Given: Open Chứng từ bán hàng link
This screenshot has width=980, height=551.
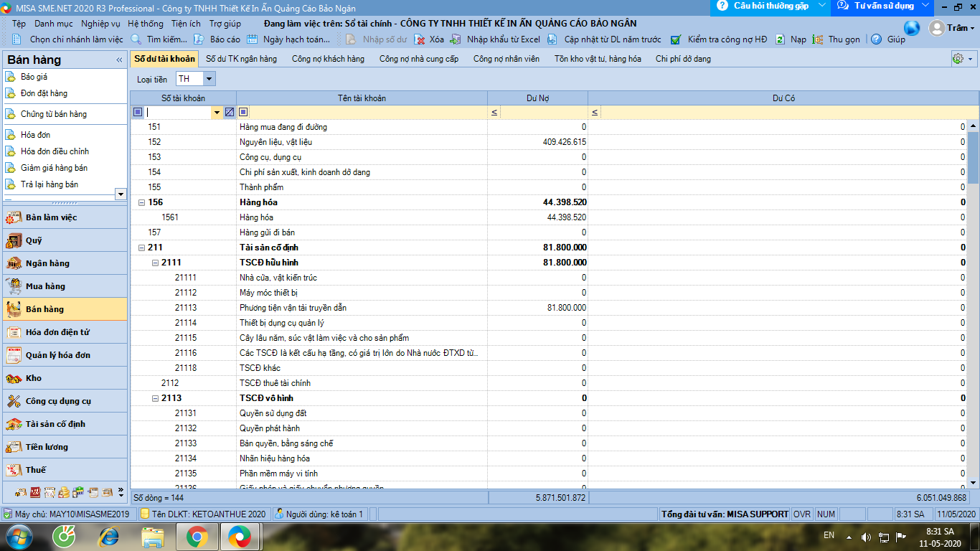Looking at the screenshot, I should coord(54,114).
